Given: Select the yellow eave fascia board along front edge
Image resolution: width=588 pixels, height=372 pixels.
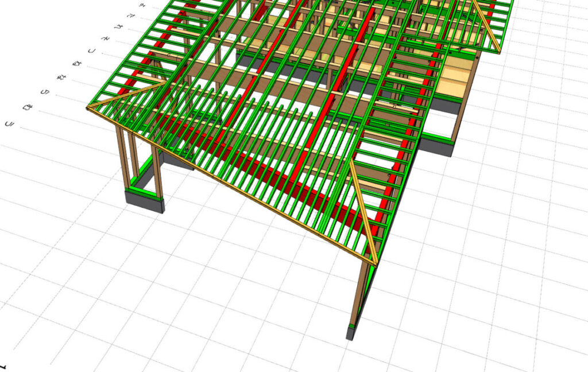Looking at the screenshot, I should pyautogui.click(x=231, y=185).
